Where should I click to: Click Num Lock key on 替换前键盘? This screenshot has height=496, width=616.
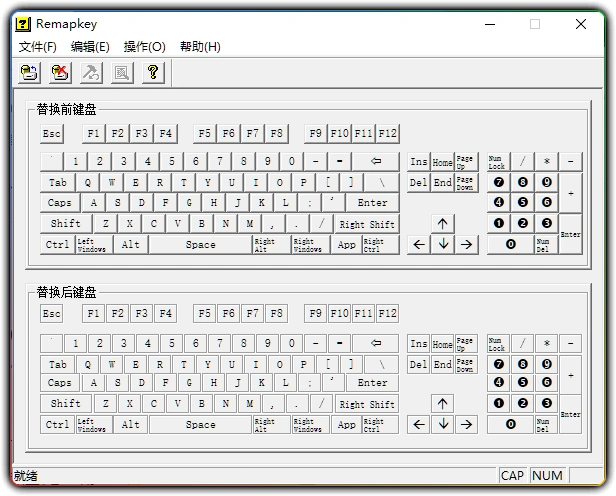[499, 162]
